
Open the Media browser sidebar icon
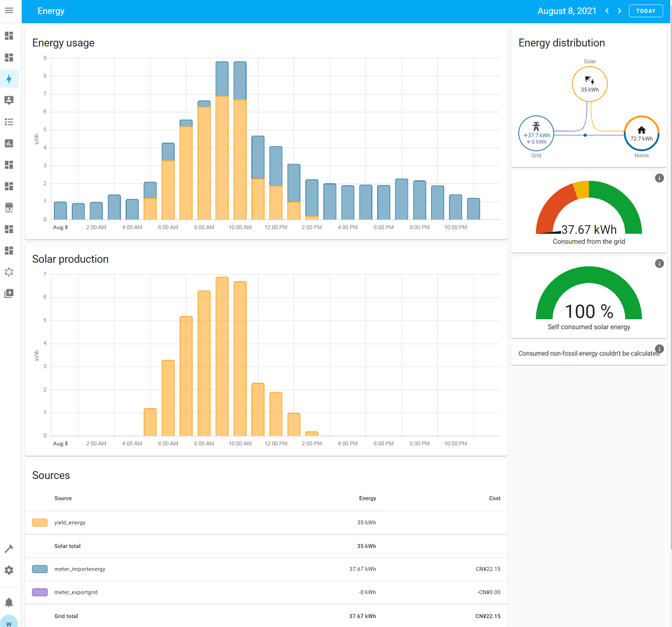(x=9, y=293)
